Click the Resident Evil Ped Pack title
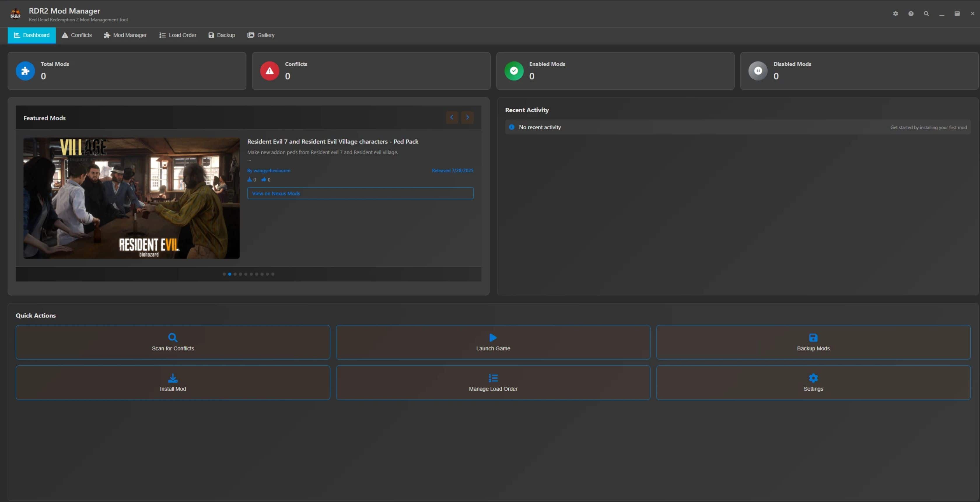Screen dimensions: 980x502 click(x=333, y=141)
